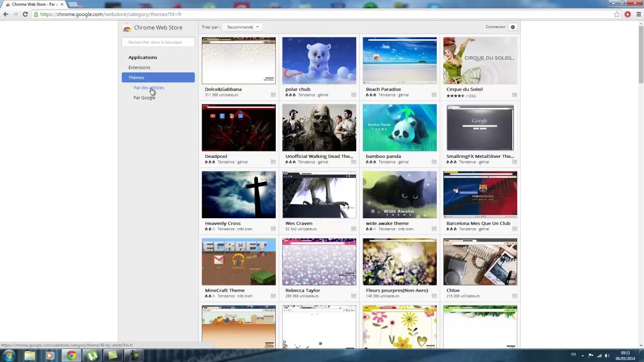Click the network signal tray icon

[599, 355]
